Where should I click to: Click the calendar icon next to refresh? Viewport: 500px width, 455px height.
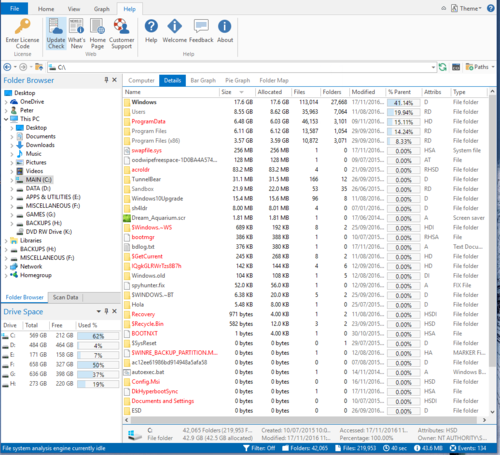(456, 67)
